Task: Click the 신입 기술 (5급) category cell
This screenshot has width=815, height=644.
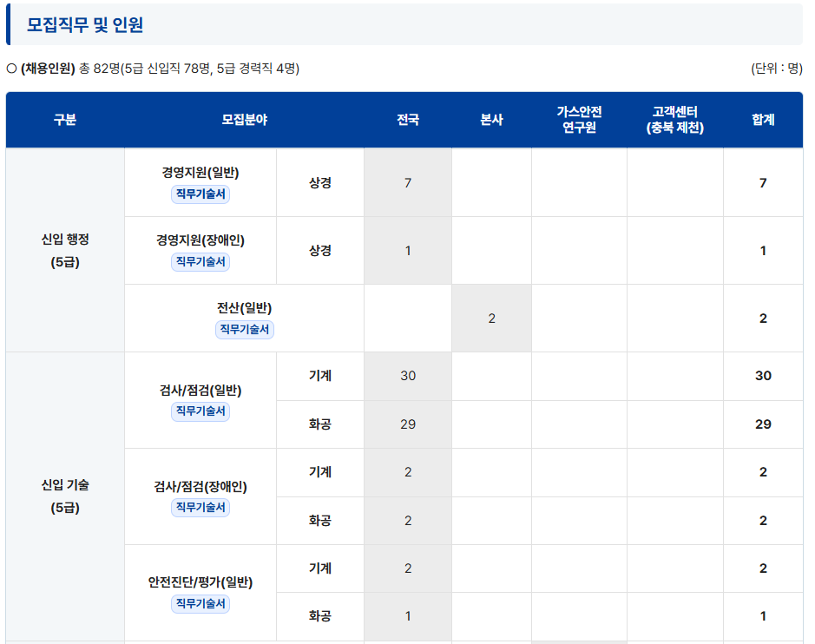Action: click(65, 496)
